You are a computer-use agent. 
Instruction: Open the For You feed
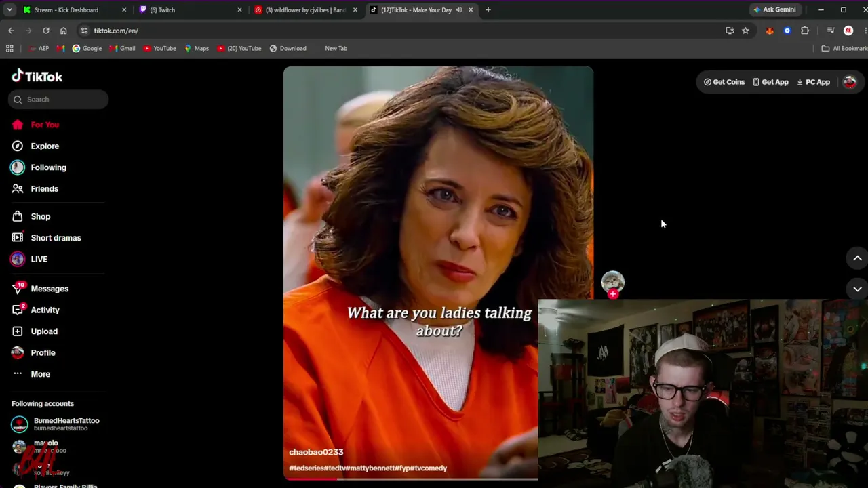[45, 125]
